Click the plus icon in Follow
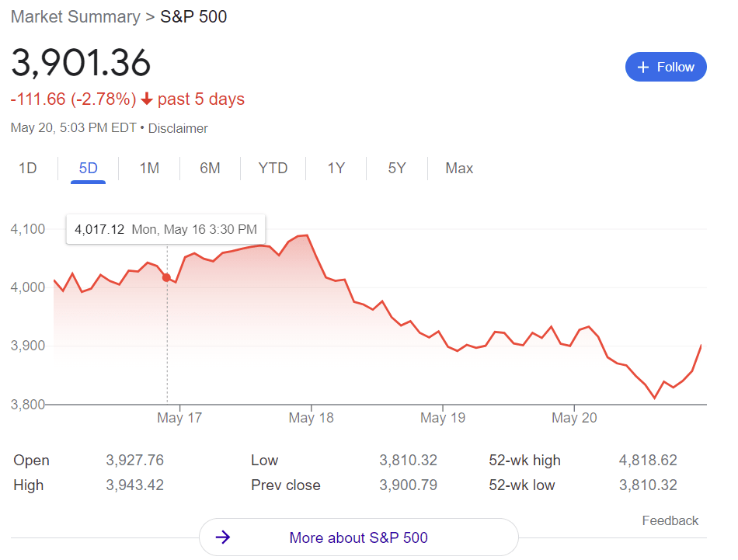The height and width of the screenshot is (560, 738). [x=642, y=68]
